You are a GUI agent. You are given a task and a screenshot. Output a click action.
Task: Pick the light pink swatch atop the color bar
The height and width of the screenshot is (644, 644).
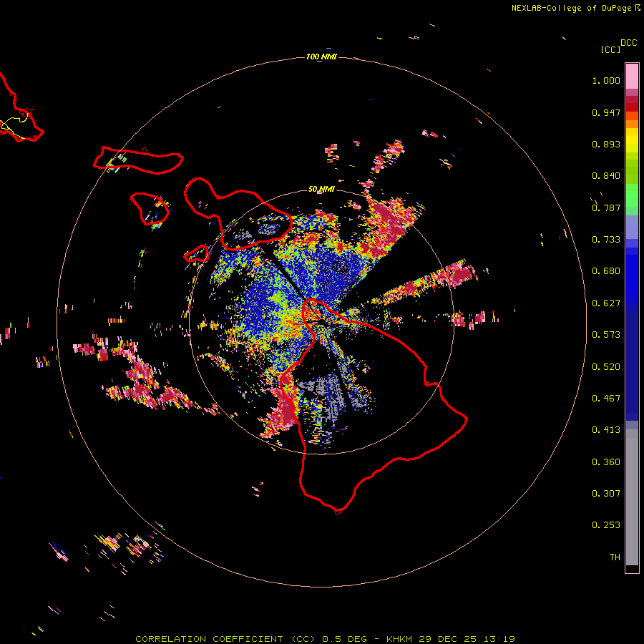pyautogui.click(x=632, y=76)
